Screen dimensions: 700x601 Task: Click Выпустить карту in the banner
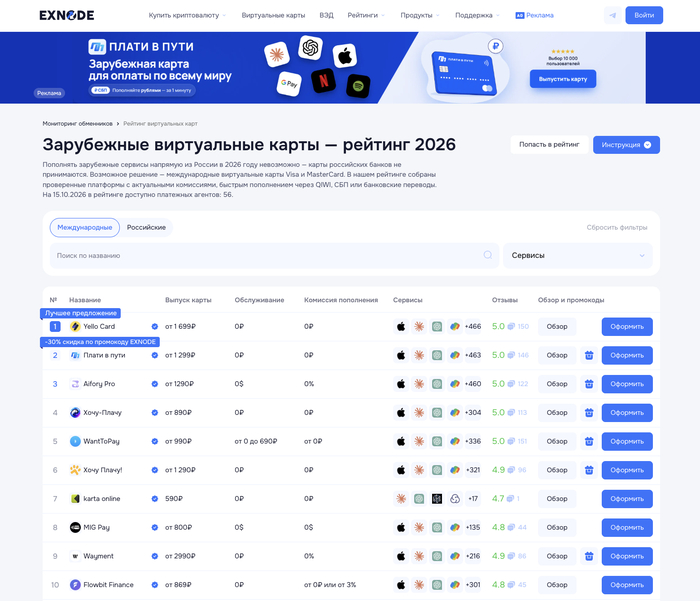(563, 79)
